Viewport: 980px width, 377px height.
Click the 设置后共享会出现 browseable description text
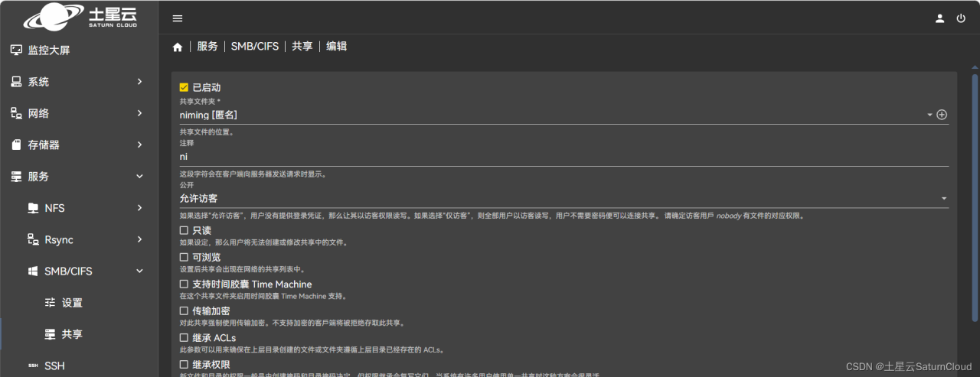click(241, 269)
